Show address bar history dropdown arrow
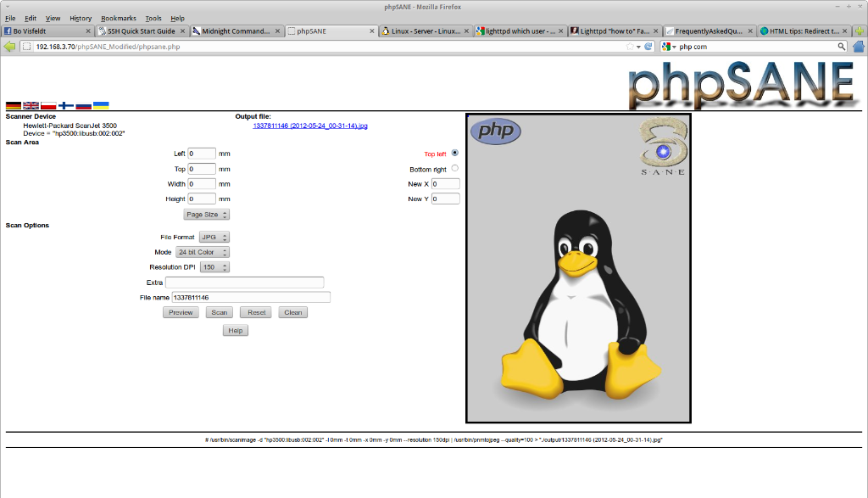The width and height of the screenshot is (868, 498). pos(638,48)
